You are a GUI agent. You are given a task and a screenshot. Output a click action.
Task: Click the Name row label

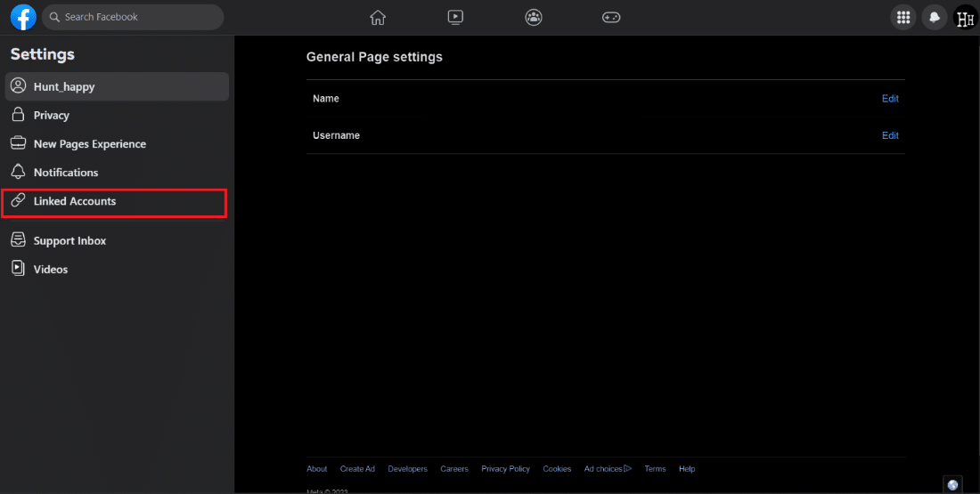coord(325,99)
